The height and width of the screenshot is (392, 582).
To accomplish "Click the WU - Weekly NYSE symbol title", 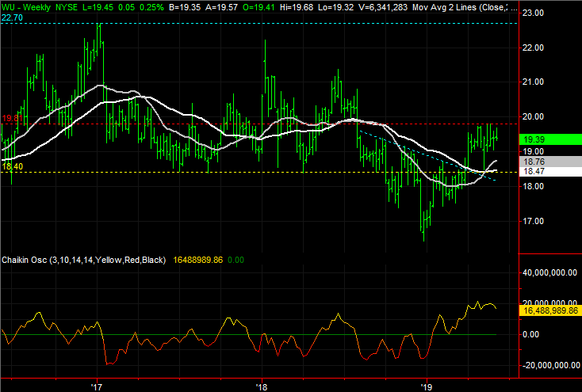I will coord(40,6).
